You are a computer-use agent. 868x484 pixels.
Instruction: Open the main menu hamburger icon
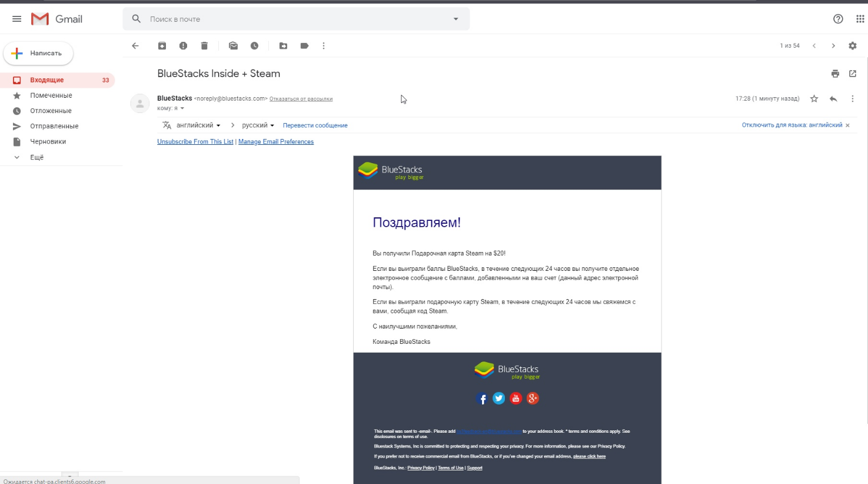click(x=16, y=19)
